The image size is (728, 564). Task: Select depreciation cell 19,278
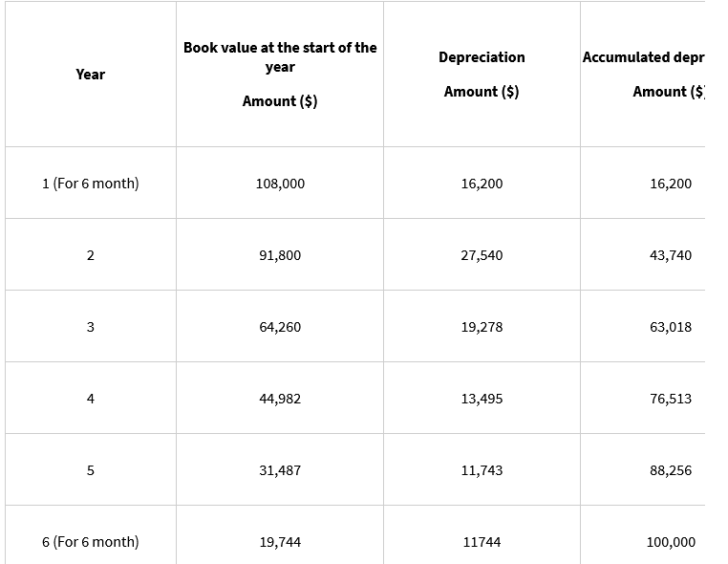[482, 327]
